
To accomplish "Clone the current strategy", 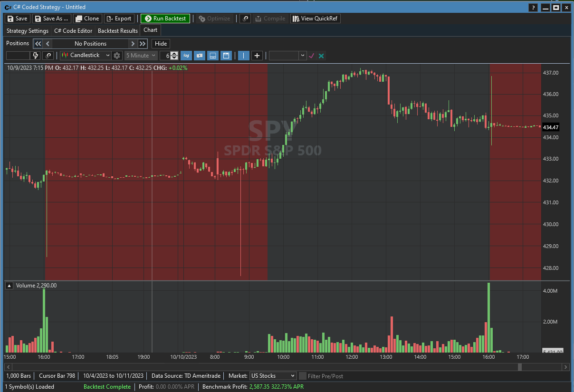I will point(87,19).
